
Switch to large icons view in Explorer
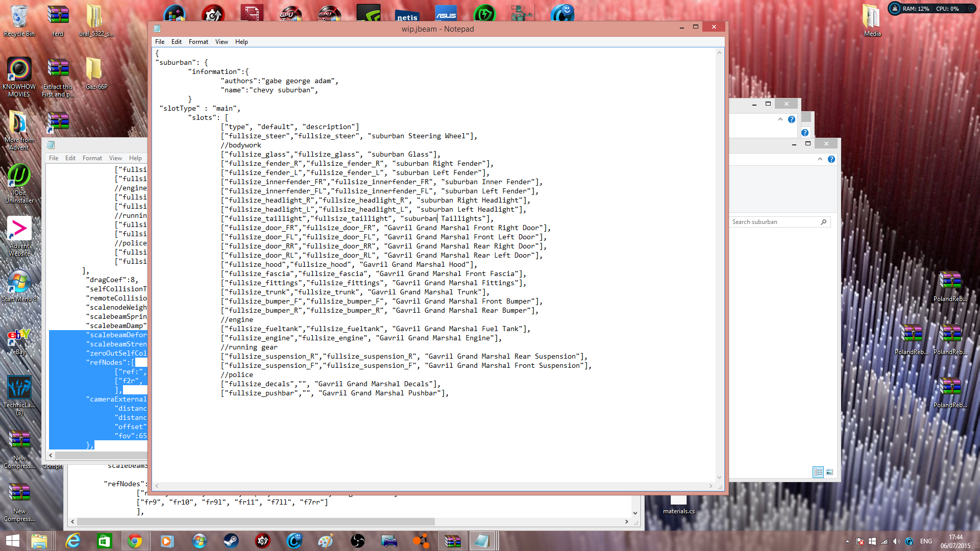(x=829, y=472)
